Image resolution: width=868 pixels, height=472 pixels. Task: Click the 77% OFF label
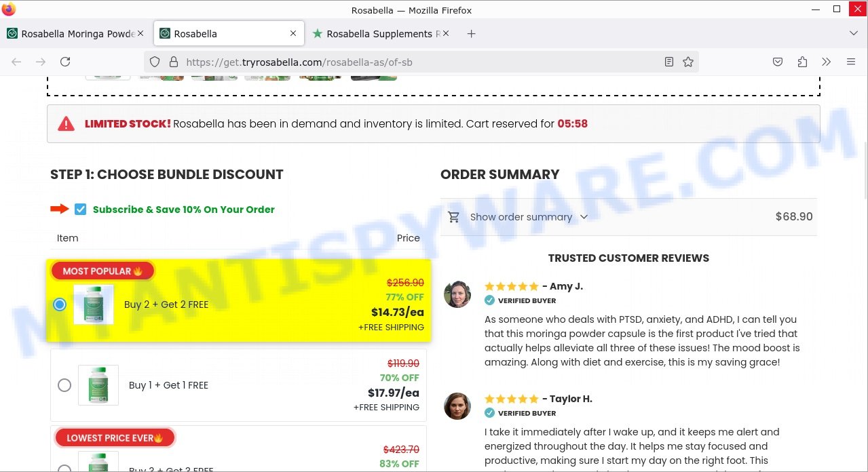click(x=404, y=297)
